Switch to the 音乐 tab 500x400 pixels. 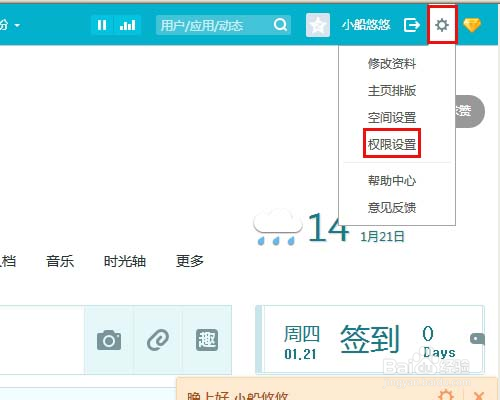tap(60, 261)
